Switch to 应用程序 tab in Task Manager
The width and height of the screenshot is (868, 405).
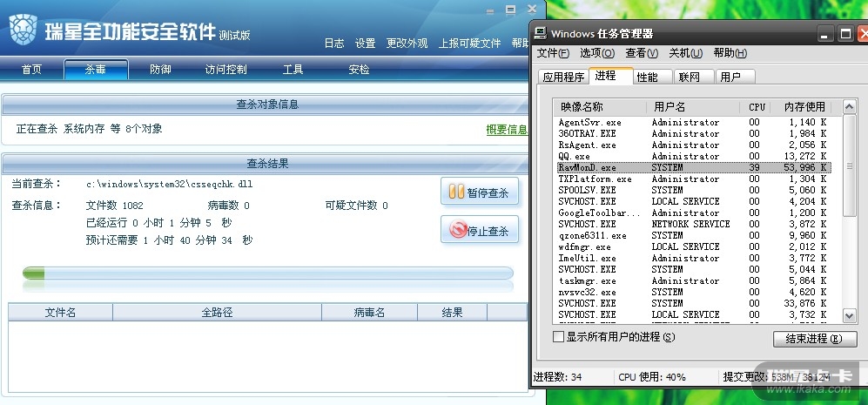(563, 77)
